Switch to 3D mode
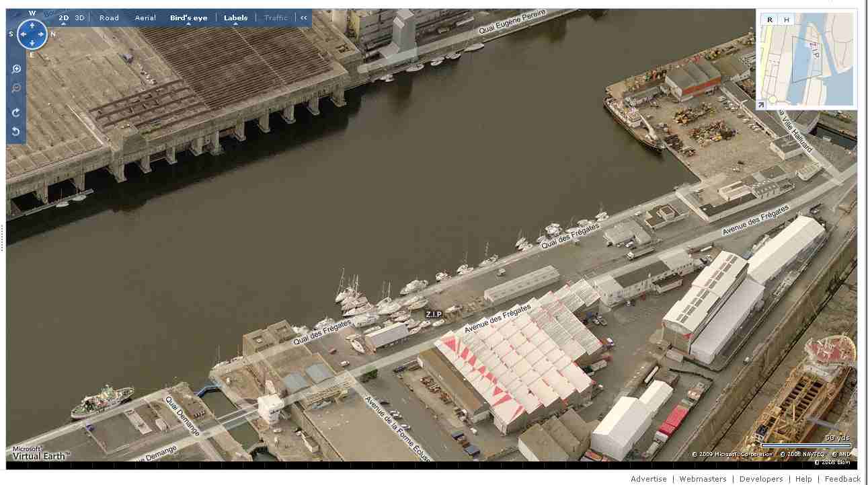This screenshot has width=868, height=485. pos(79,18)
